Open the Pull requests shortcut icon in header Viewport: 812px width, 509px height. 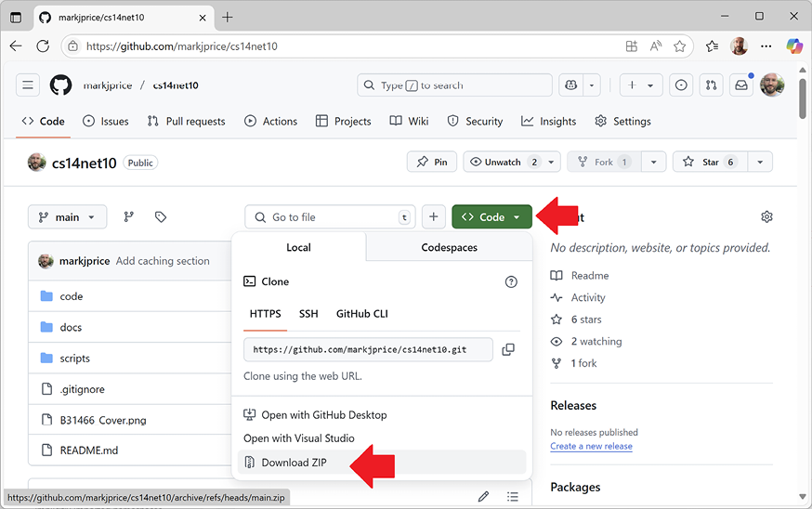point(712,85)
